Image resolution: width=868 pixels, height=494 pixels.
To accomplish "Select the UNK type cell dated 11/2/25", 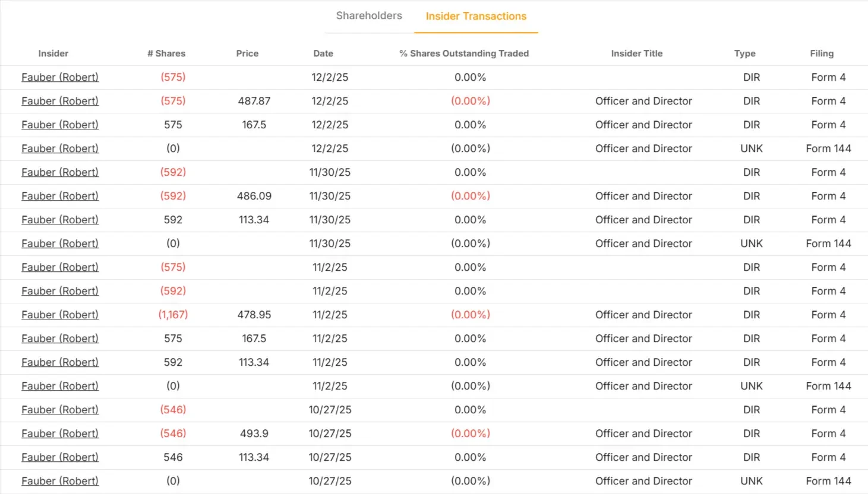I will (x=751, y=386).
